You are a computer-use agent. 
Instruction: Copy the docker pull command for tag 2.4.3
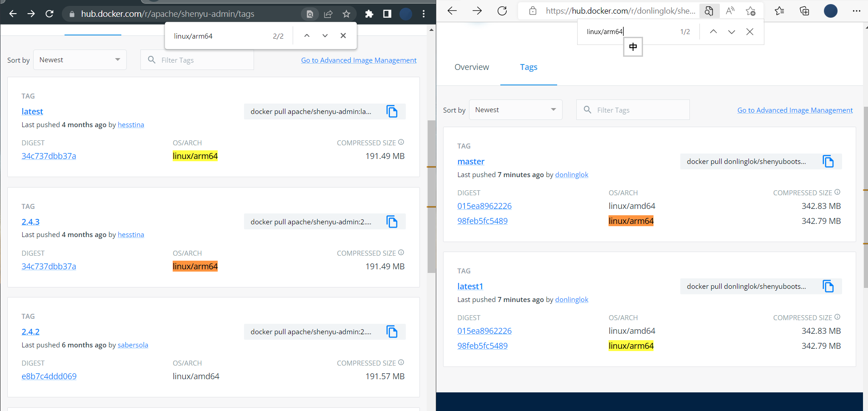pos(392,222)
